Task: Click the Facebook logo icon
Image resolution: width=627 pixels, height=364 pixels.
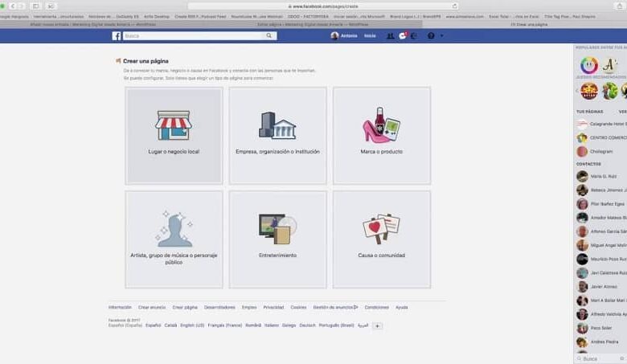Action: (x=117, y=36)
